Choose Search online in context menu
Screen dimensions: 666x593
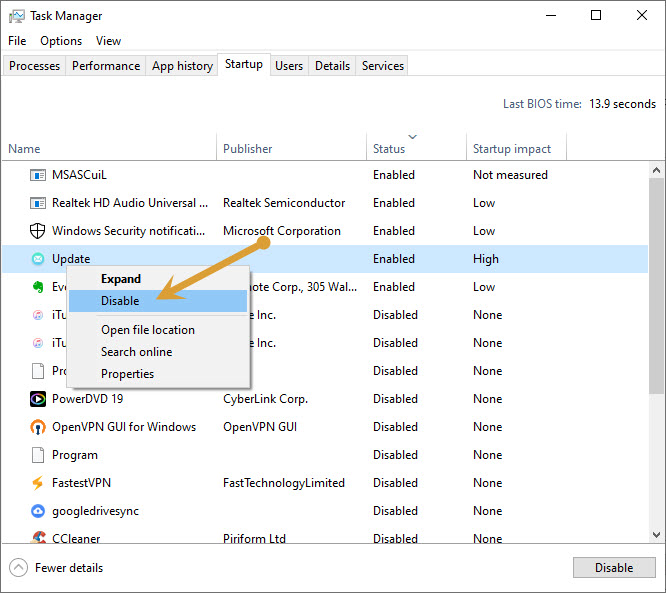coord(158,352)
